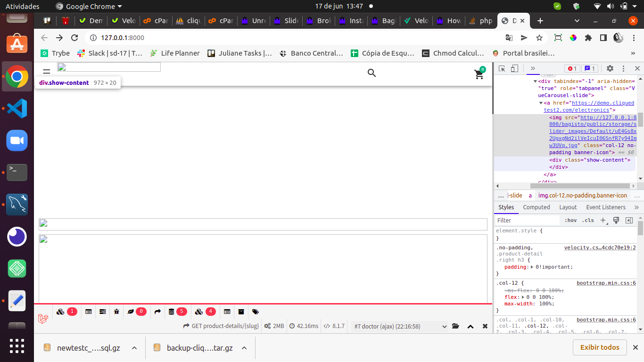Minimize debugbar with up chevron
The width and height of the screenshot is (644, 362).
click(471, 326)
